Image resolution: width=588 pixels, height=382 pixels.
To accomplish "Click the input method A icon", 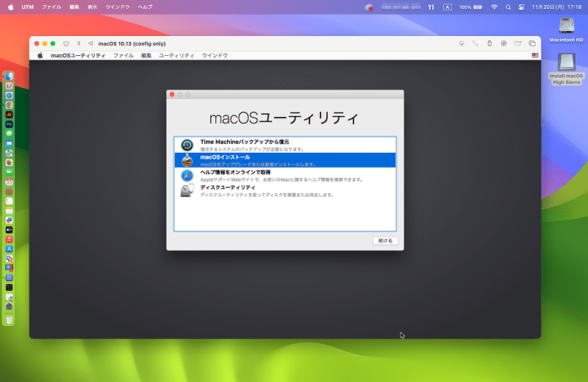I will click(448, 7).
